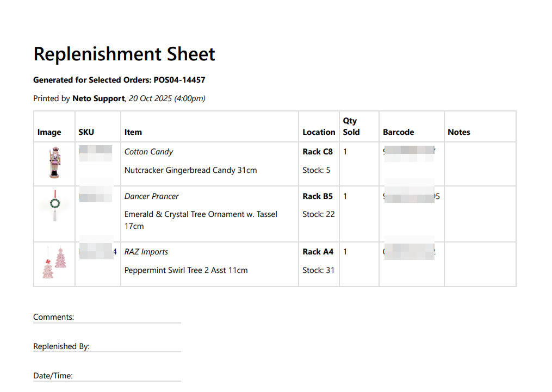Click the Location column header
The width and height of the screenshot is (552, 392).
319,132
